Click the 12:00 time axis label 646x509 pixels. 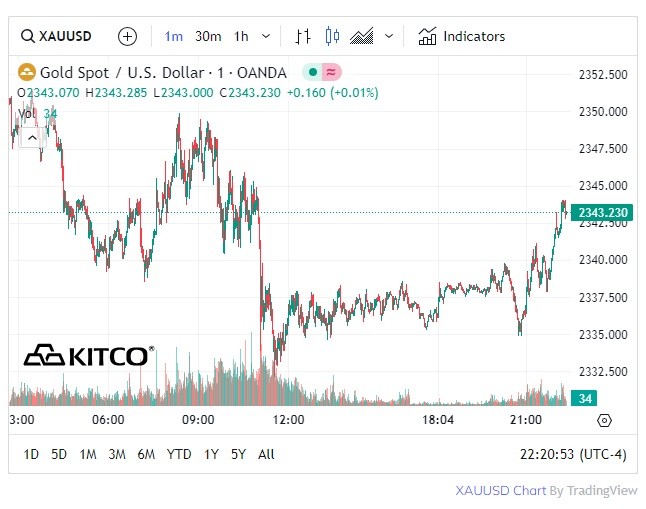[288, 420]
